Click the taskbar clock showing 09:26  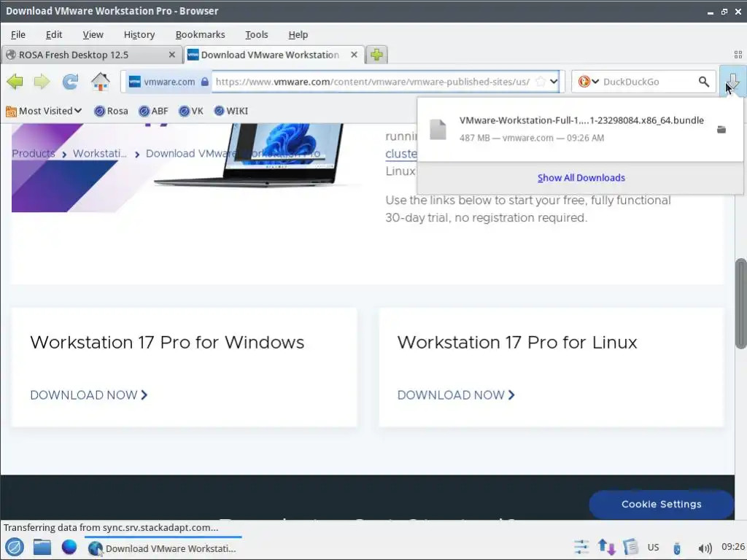[x=732, y=547]
